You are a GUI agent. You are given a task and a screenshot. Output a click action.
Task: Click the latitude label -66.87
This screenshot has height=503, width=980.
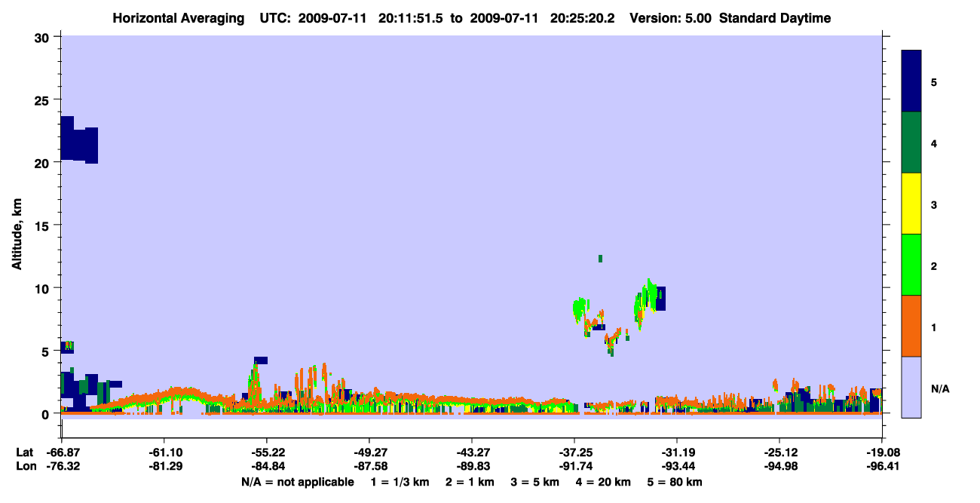(63, 452)
